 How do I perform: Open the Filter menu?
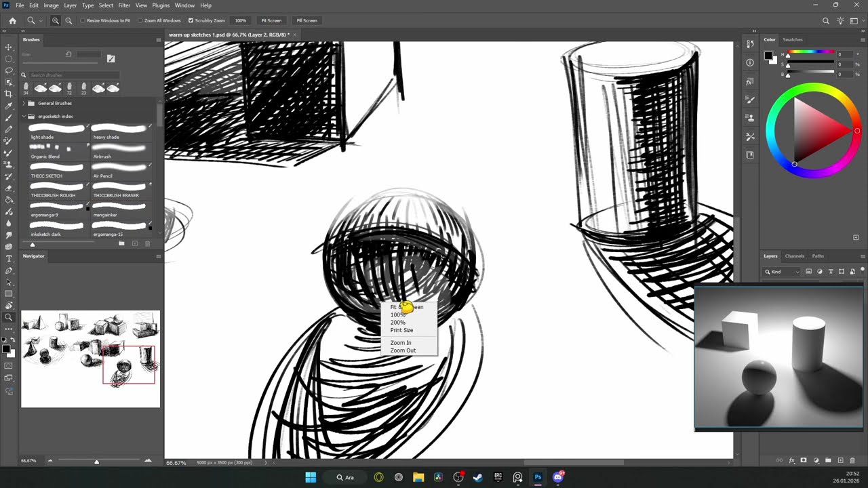(124, 5)
